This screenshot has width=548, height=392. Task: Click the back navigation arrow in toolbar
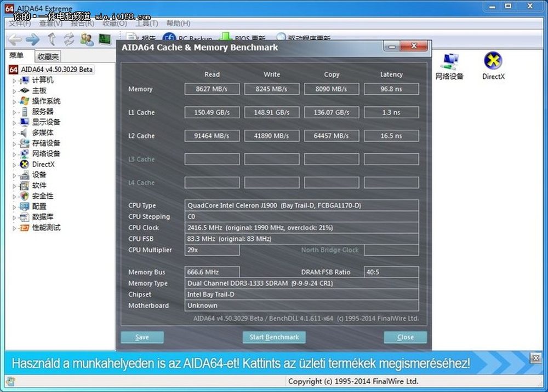pyautogui.click(x=15, y=39)
